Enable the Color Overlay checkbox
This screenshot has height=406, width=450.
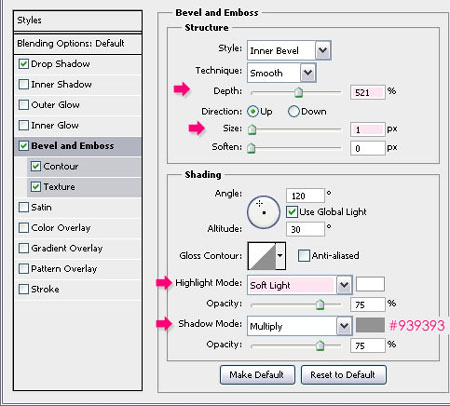tap(24, 228)
